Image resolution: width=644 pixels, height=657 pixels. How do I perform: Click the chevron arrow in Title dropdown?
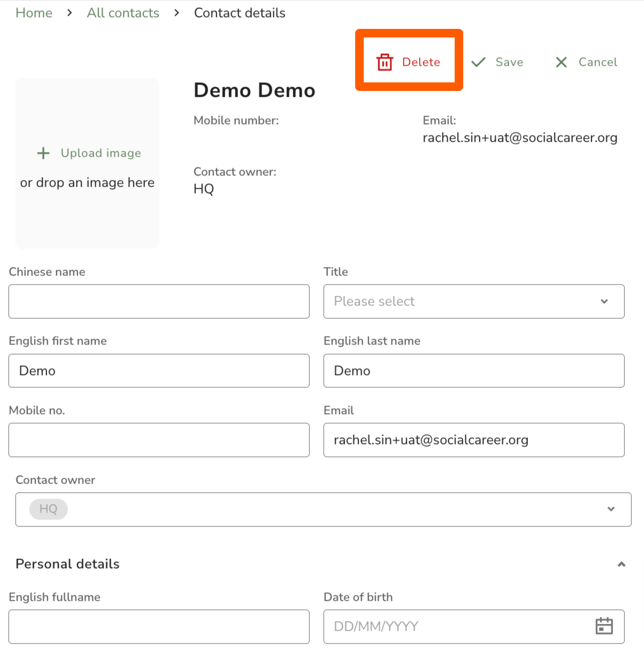pyautogui.click(x=604, y=301)
